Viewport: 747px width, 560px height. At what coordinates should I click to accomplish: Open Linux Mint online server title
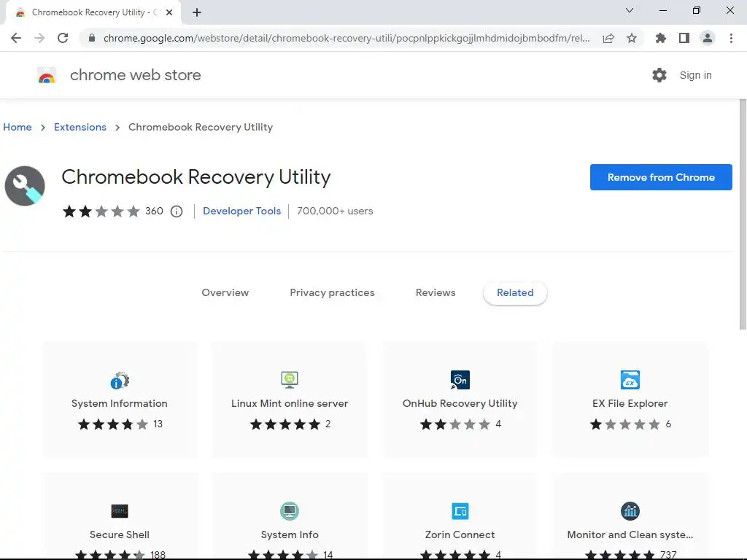click(x=290, y=403)
